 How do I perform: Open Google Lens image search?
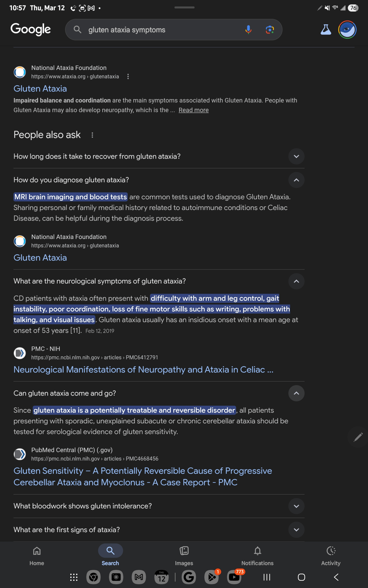[x=269, y=29]
